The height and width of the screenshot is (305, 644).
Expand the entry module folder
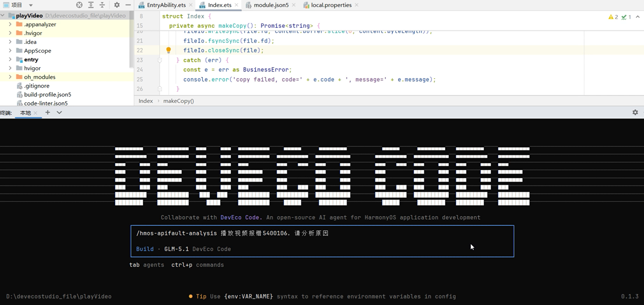[10, 59]
